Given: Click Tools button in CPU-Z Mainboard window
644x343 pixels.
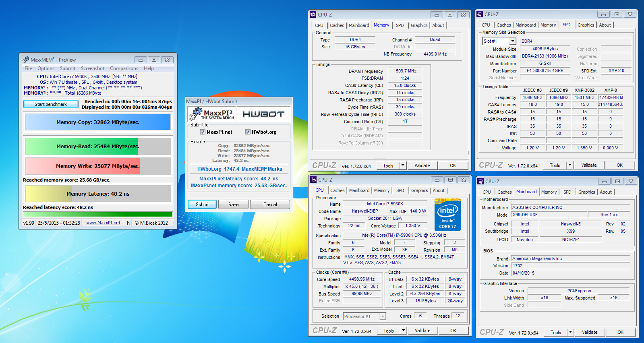Looking at the screenshot, I should 556,332.
